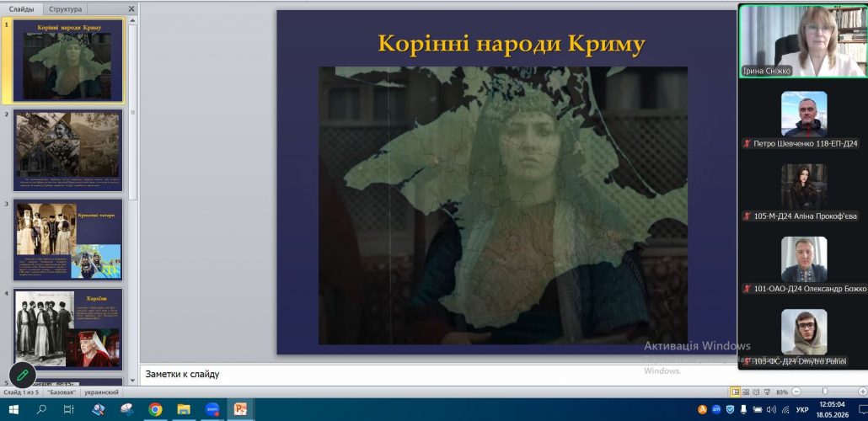This screenshot has width=868, height=421.
Task: Click the Слайд 1 из 5 status indicator
Action: pyautogui.click(x=21, y=392)
